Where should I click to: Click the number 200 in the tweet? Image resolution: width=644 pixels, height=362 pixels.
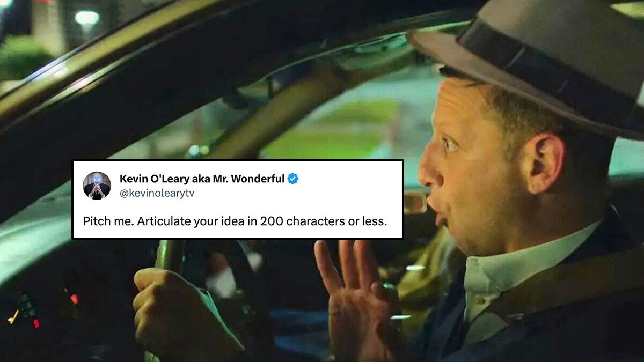tap(272, 221)
